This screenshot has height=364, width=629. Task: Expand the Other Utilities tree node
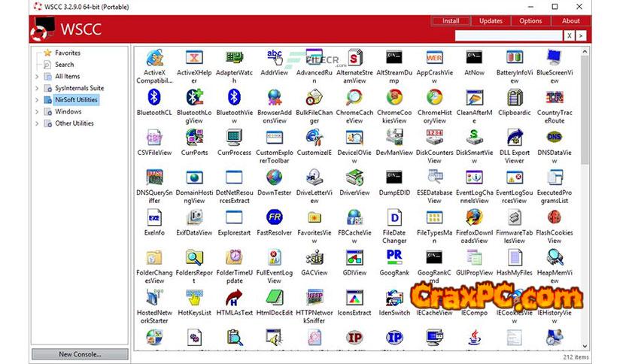coord(37,123)
